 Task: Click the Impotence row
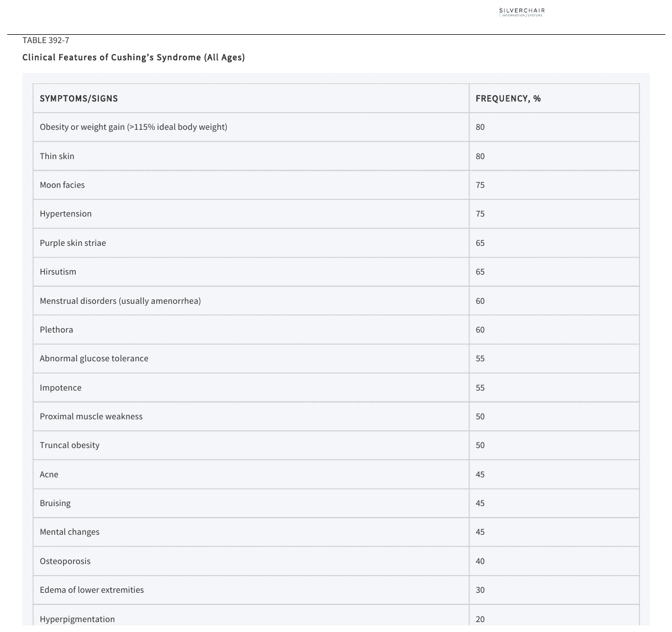(x=336, y=388)
